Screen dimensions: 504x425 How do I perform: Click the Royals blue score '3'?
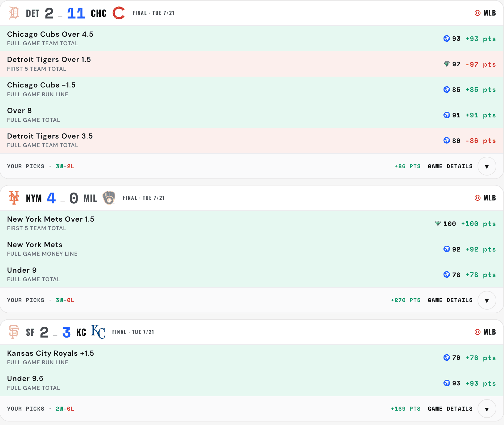(66, 332)
